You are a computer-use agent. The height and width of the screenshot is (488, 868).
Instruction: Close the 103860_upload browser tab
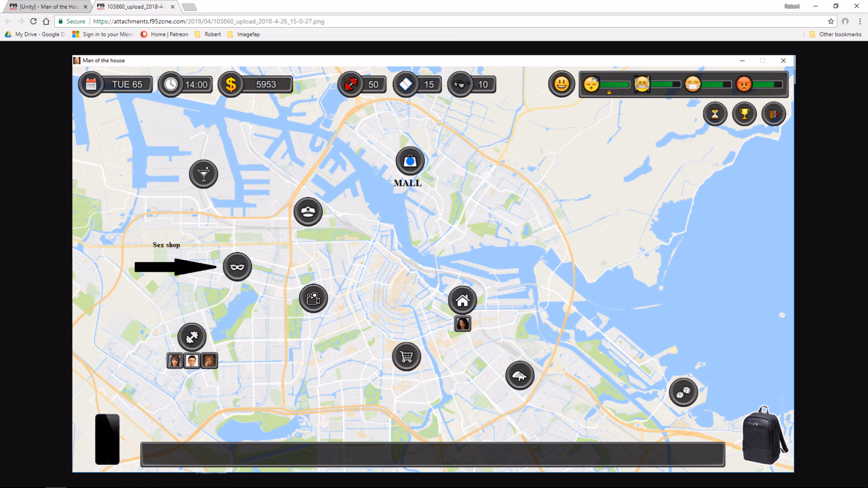pos(173,7)
